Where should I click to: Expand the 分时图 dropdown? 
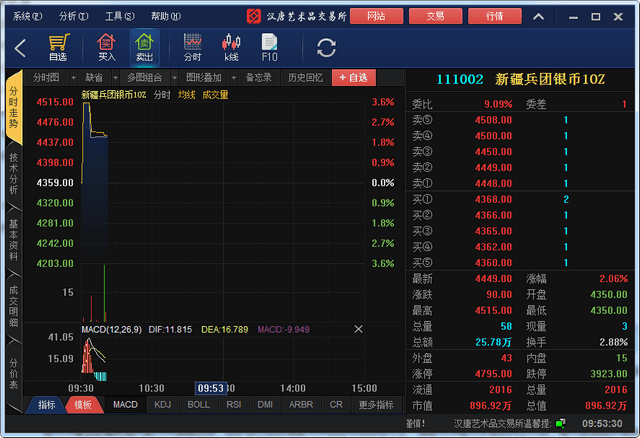[51, 77]
